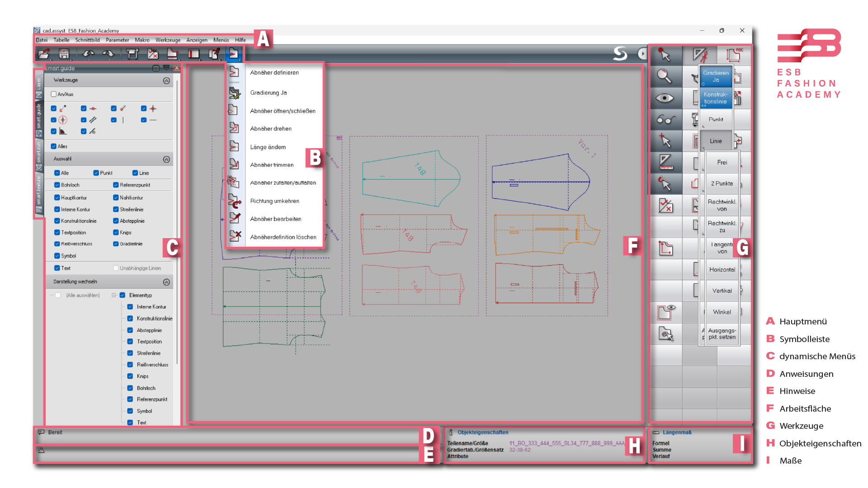The width and height of the screenshot is (868, 488).
Task: Click the open file toolbar icon
Action: pos(44,54)
